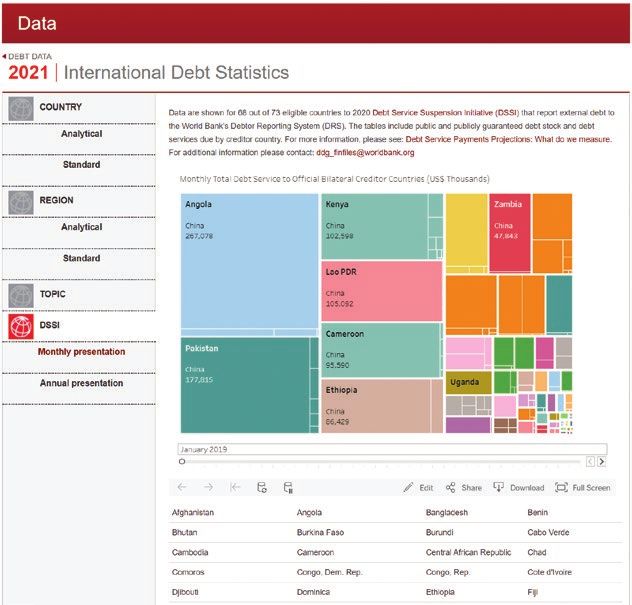Open Analytical under COUNTRY
Image resolution: width=632 pixels, height=605 pixels.
click(81, 134)
